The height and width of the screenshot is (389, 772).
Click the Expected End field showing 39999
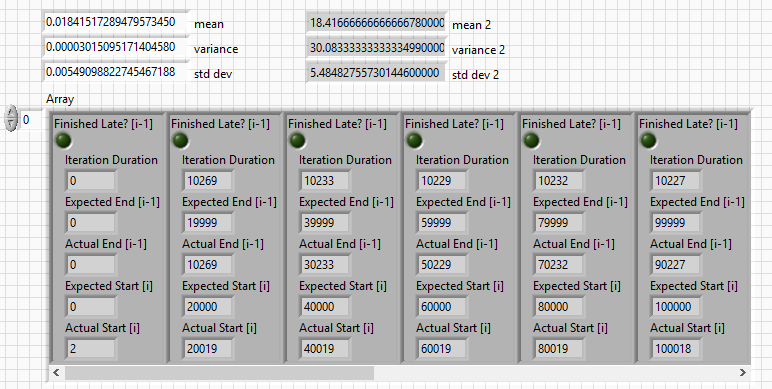[325, 223]
